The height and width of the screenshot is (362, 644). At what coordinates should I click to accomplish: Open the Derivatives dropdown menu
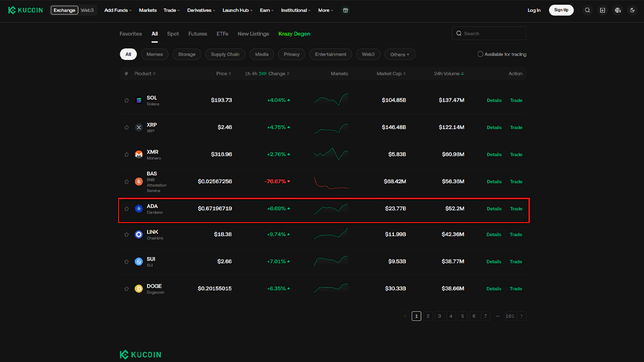coord(201,10)
